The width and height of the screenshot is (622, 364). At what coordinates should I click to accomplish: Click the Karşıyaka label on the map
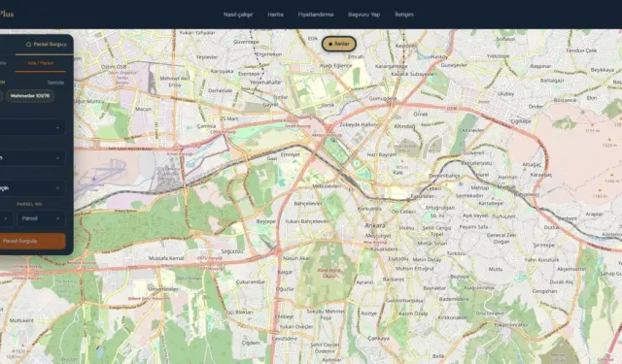pos(222,71)
